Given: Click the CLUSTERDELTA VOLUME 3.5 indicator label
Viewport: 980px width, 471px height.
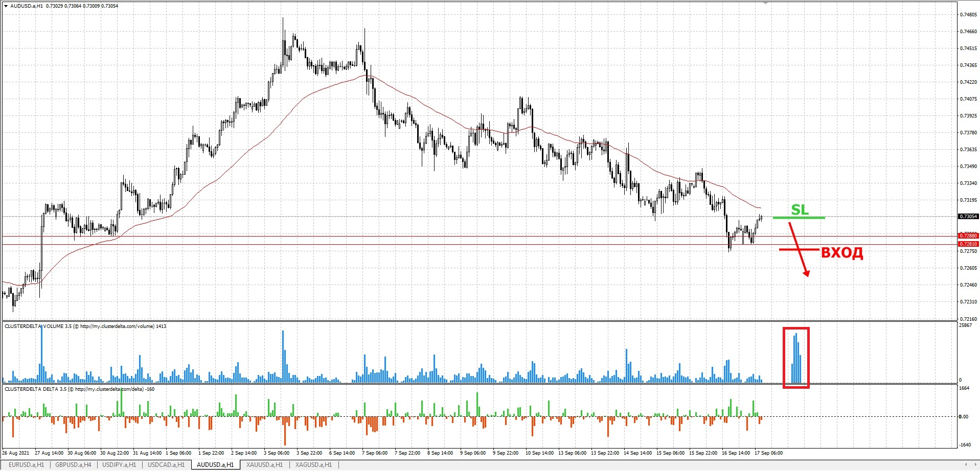Looking at the screenshot, I should point(85,326).
